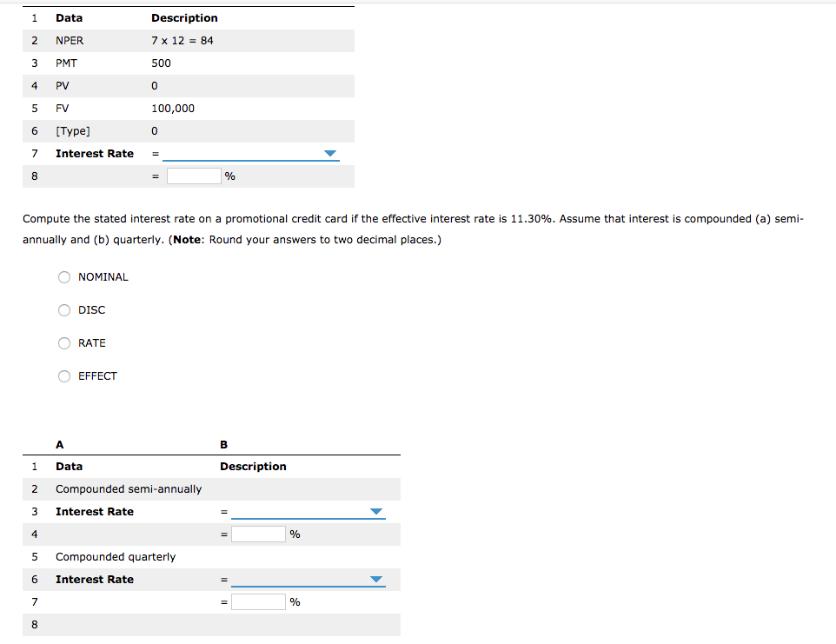The width and height of the screenshot is (836, 644).
Task: Choose the DISC option
Action: click(64, 309)
